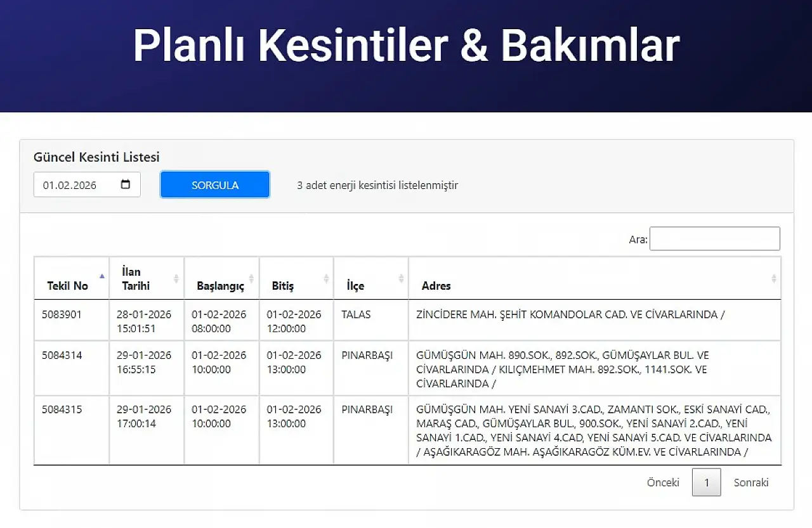The image size is (812, 528).
Task: Click the Güncel Kesinti Listesi title
Action: [96, 157]
